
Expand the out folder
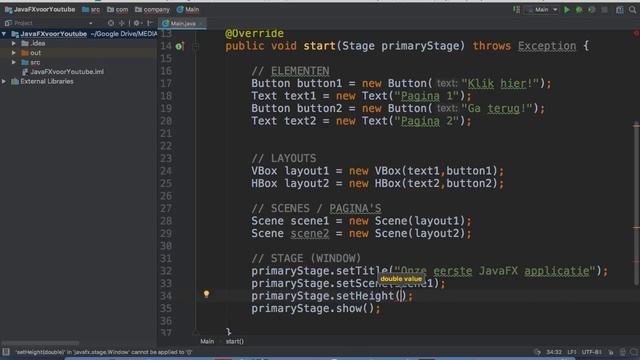(x=14, y=53)
